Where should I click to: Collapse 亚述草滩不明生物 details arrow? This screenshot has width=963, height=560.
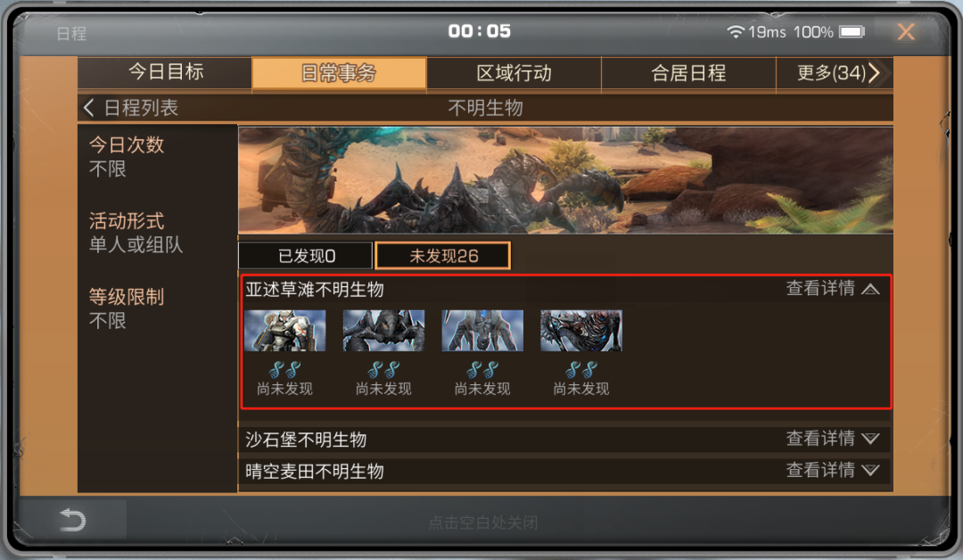870,289
